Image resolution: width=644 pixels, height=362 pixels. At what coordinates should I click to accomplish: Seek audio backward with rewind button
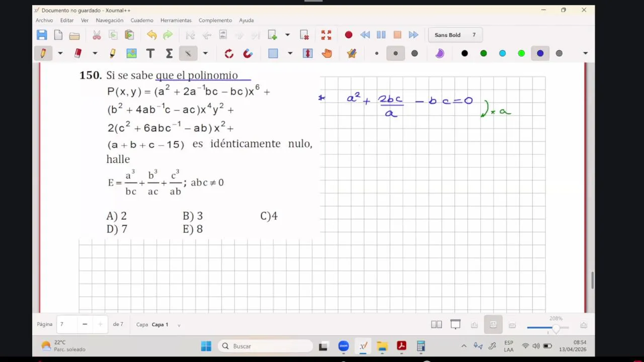[365, 35]
